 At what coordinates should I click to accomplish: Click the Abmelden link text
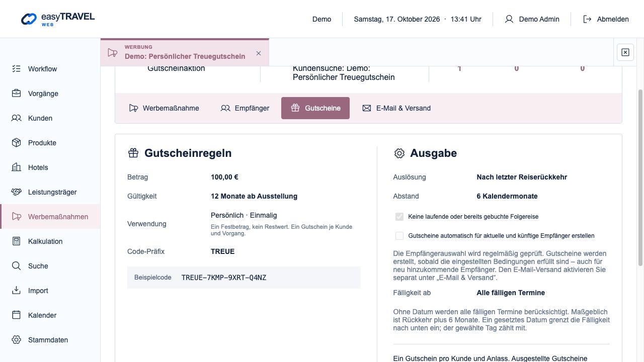(x=613, y=19)
